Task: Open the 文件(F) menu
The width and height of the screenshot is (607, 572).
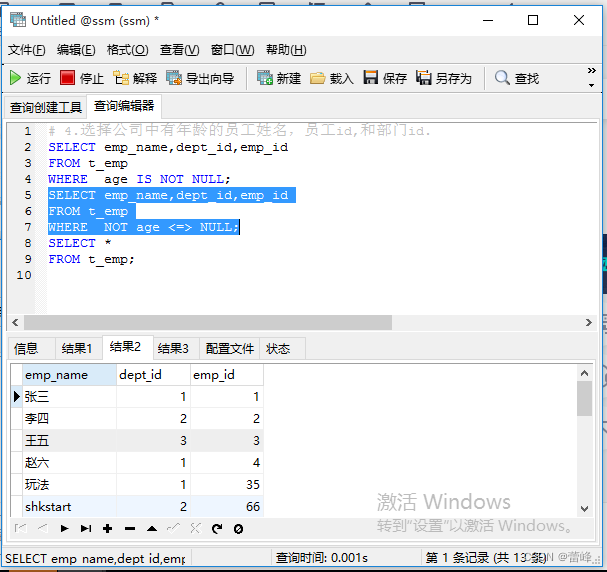Action: point(27,50)
